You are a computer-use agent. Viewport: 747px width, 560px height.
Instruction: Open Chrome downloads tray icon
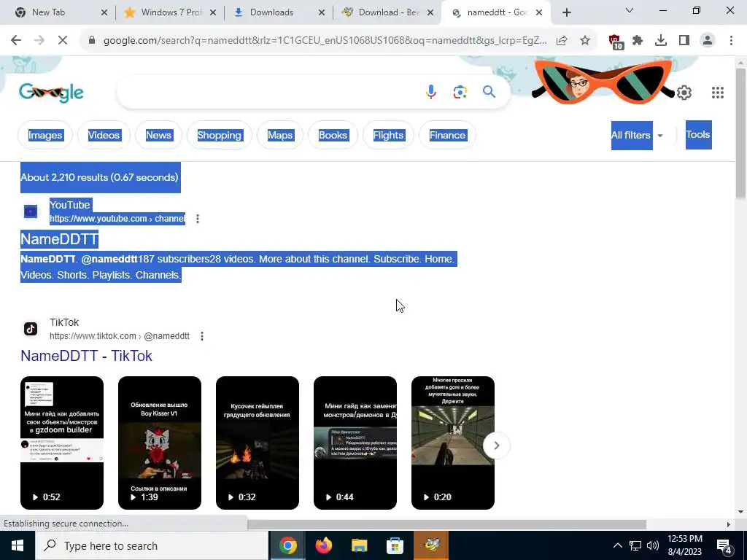point(661,41)
